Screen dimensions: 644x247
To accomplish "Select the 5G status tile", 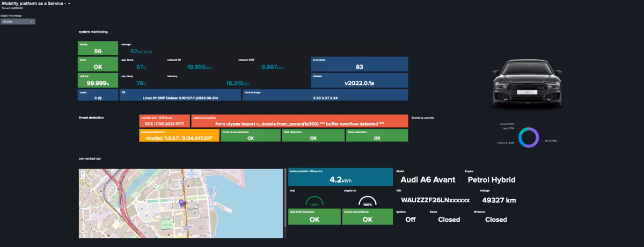I will click(98, 48).
